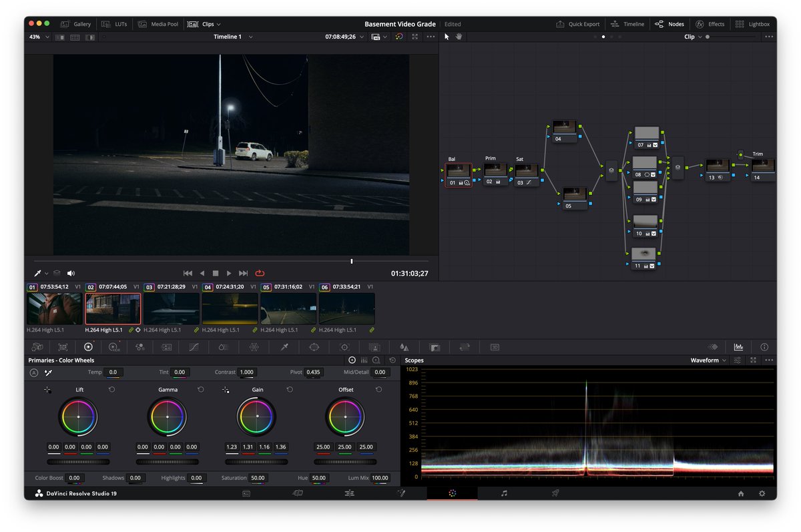Toggle the Nodes panel button
The height and width of the screenshot is (532, 801).
click(x=670, y=24)
